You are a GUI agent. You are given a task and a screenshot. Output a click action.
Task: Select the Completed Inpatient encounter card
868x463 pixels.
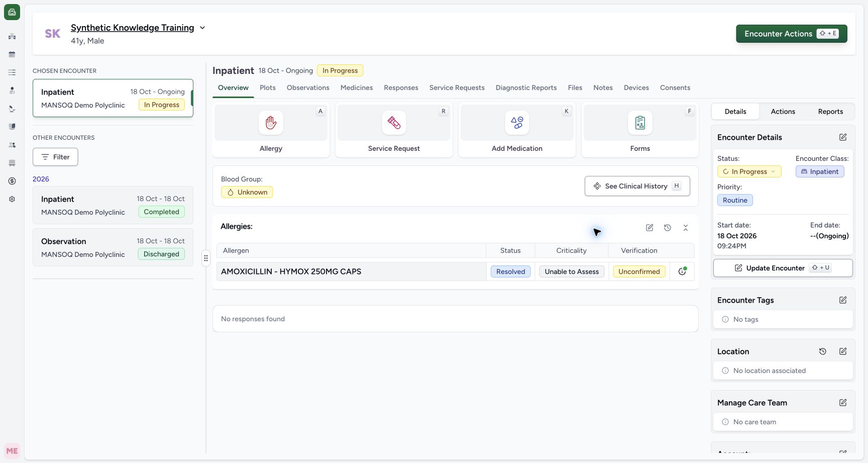click(x=113, y=205)
